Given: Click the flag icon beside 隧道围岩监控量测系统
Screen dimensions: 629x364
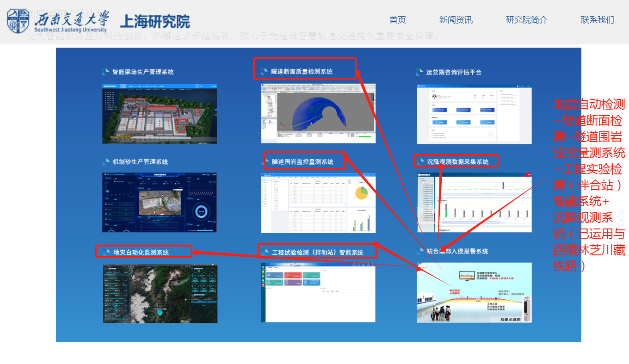Looking at the screenshot, I should [265, 162].
